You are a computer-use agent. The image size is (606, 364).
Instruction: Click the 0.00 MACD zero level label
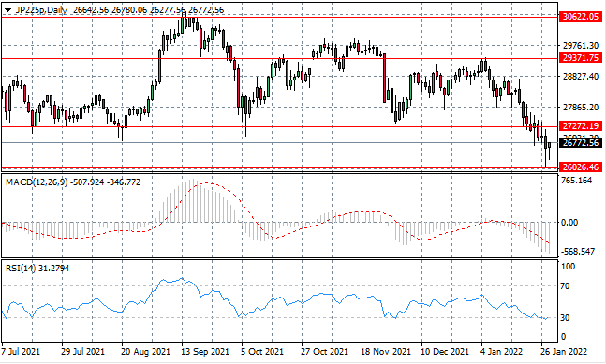click(569, 223)
